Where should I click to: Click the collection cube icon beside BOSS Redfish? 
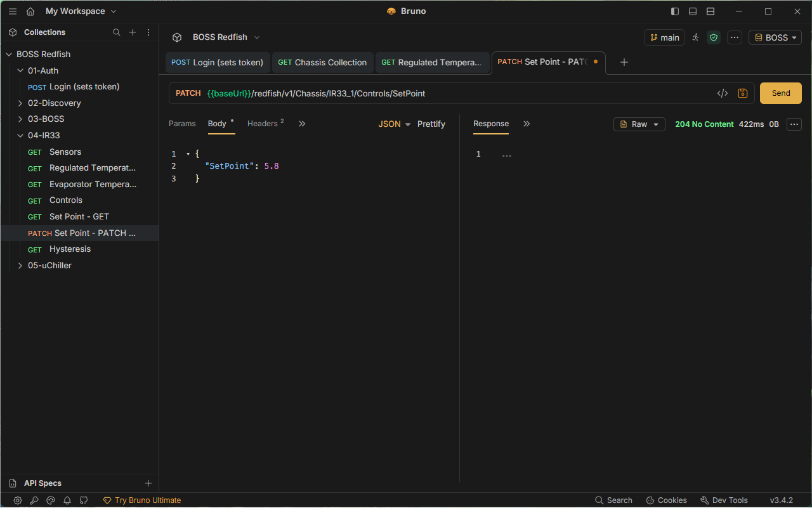(x=177, y=37)
